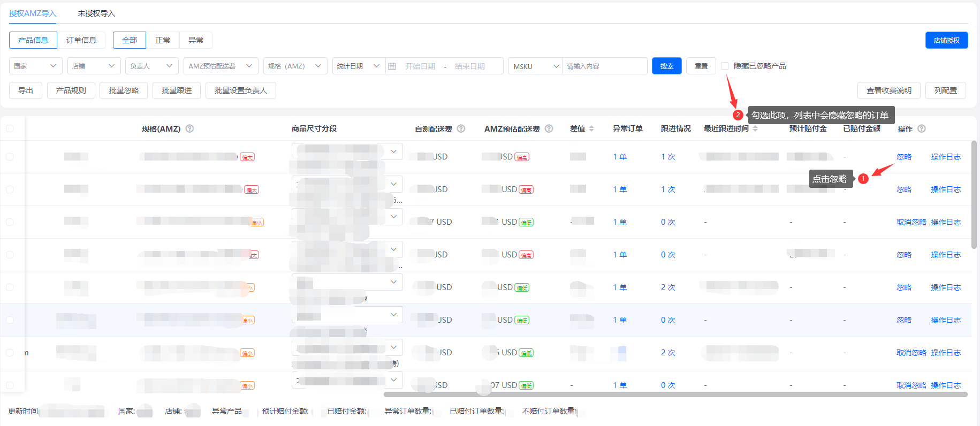Select 全部 filter tab
Screen dimensions: 980x426
(x=130, y=40)
